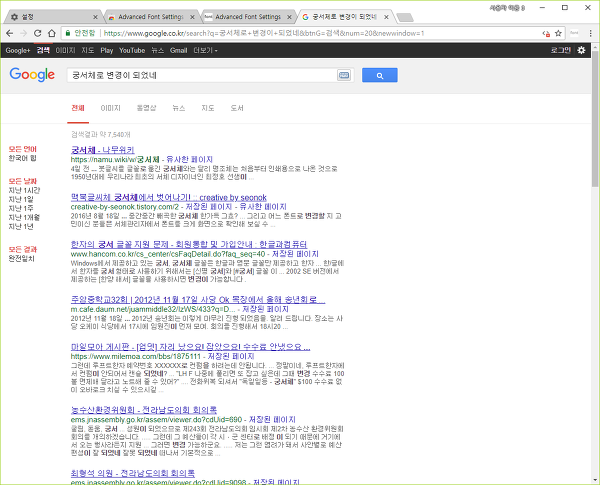Image resolution: width=600 pixels, height=485 pixels.
Task: Close the first Advanced Font Settings tab
Action: (192, 17)
